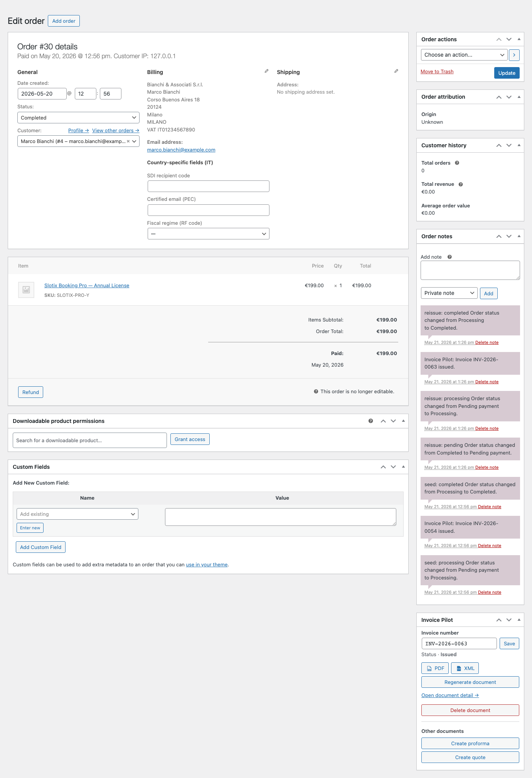Move Customer history panel down

coord(509,145)
